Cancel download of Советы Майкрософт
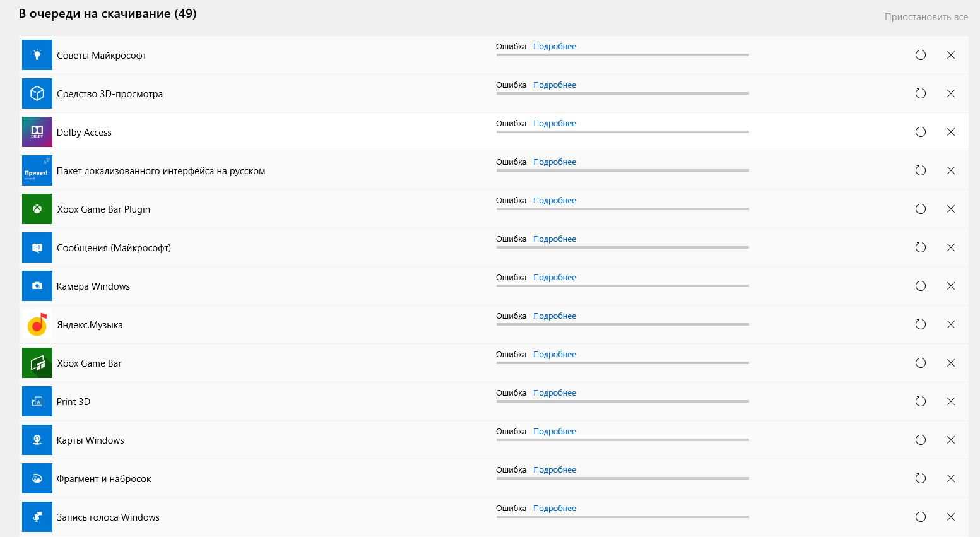The image size is (980, 537). click(x=951, y=55)
